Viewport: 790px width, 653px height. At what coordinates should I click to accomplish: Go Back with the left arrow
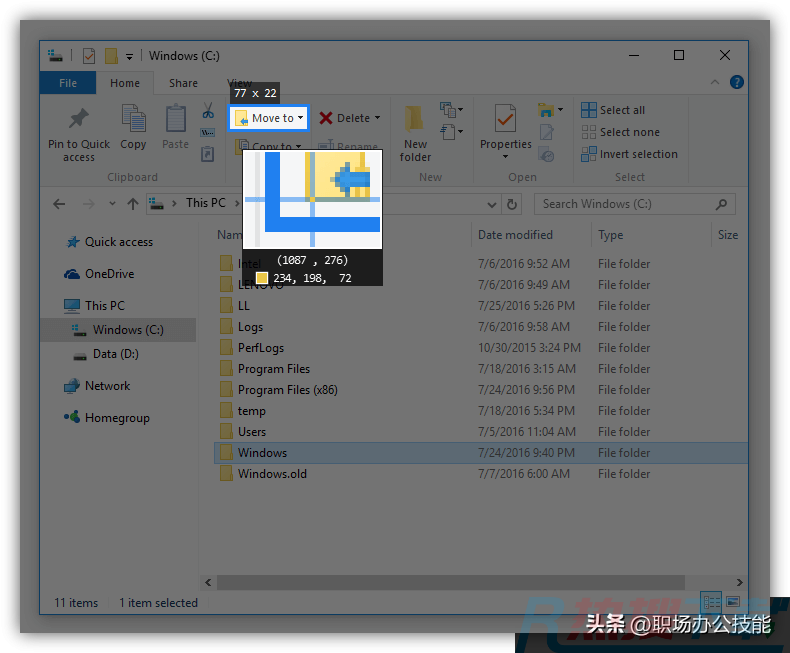(x=59, y=204)
